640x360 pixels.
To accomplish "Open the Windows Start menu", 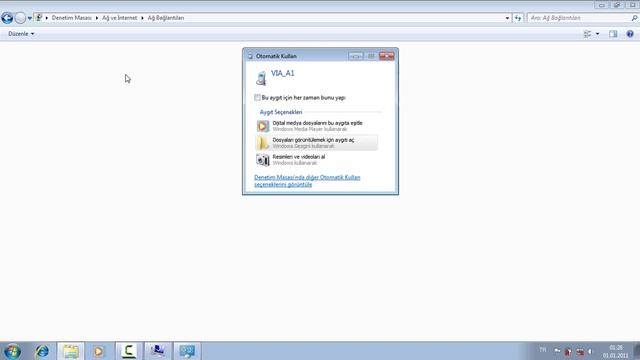I will (x=12, y=351).
